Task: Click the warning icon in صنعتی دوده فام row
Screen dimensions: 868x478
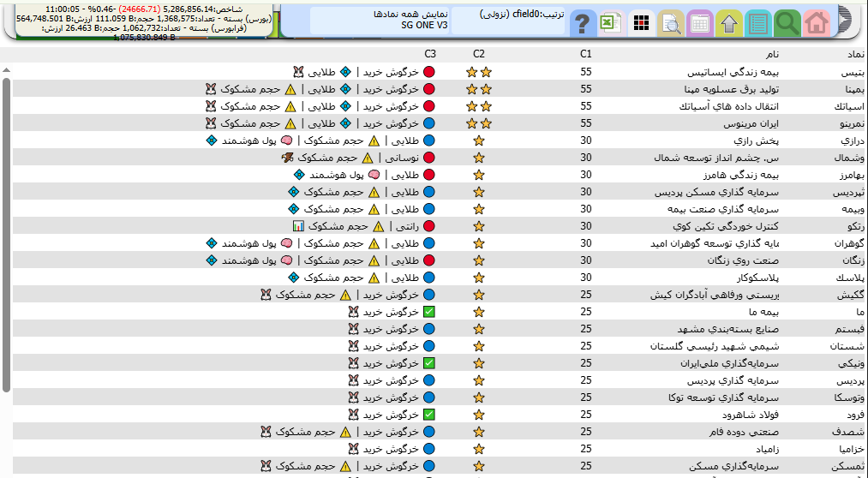Action: (x=344, y=432)
